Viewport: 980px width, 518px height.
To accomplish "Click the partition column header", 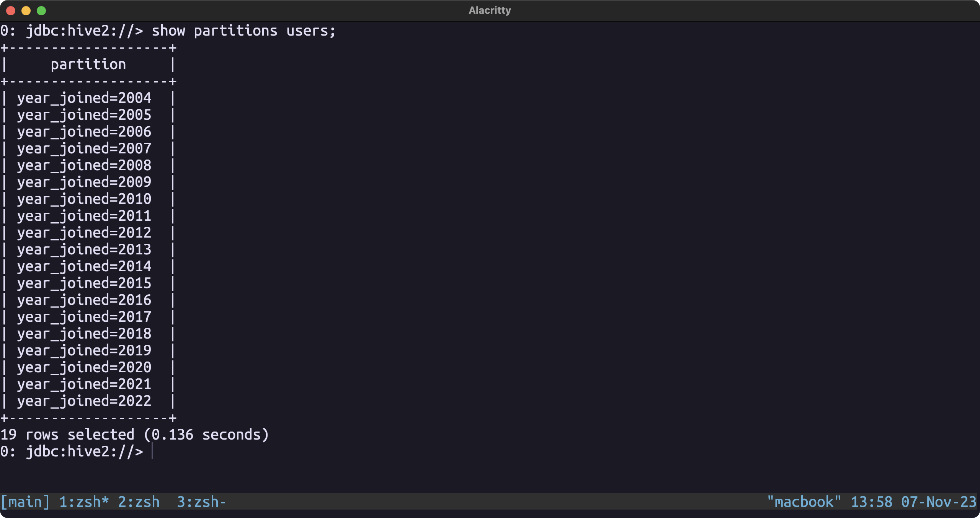I will coord(88,64).
